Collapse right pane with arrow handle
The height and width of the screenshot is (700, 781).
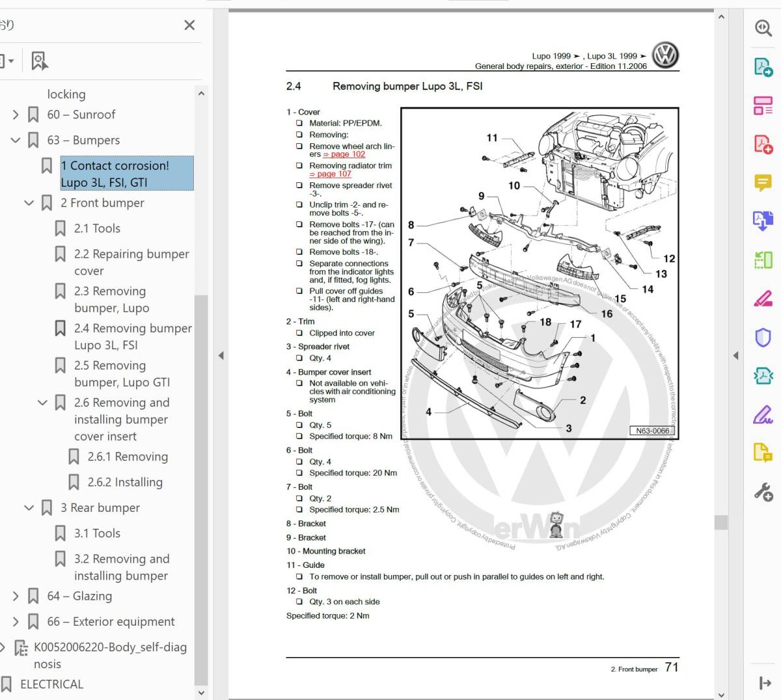pyautogui.click(x=735, y=356)
